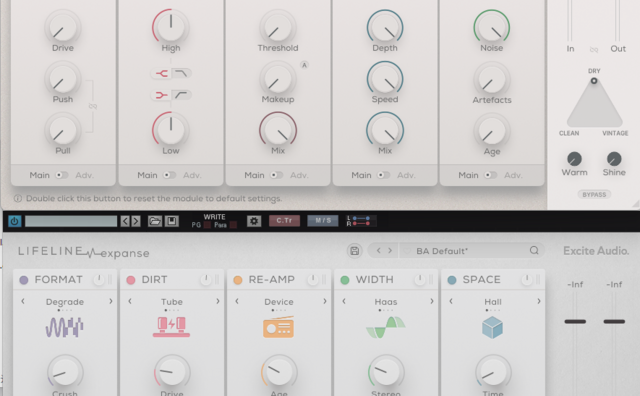Click the host bar next preset arrow
Image resolution: width=640 pixels, height=396 pixels.
tap(136, 221)
